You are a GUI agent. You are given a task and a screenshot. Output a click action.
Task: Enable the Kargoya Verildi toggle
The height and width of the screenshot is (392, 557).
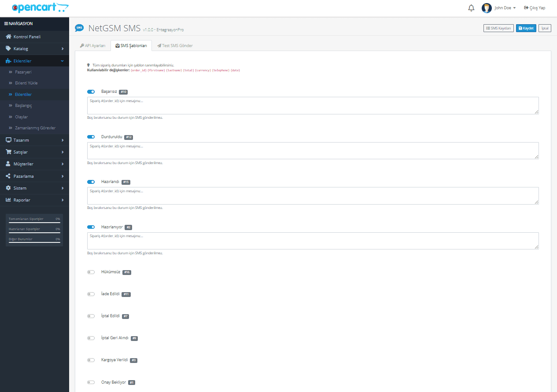click(x=91, y=360)
